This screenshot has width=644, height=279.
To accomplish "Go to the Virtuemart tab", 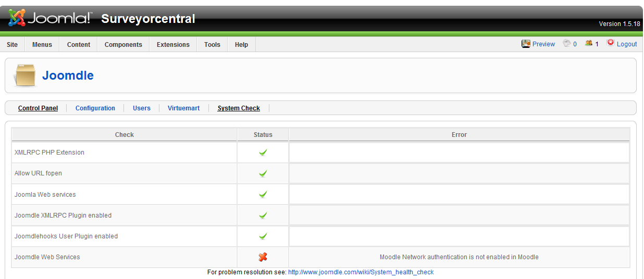I will tap(183, 108).
